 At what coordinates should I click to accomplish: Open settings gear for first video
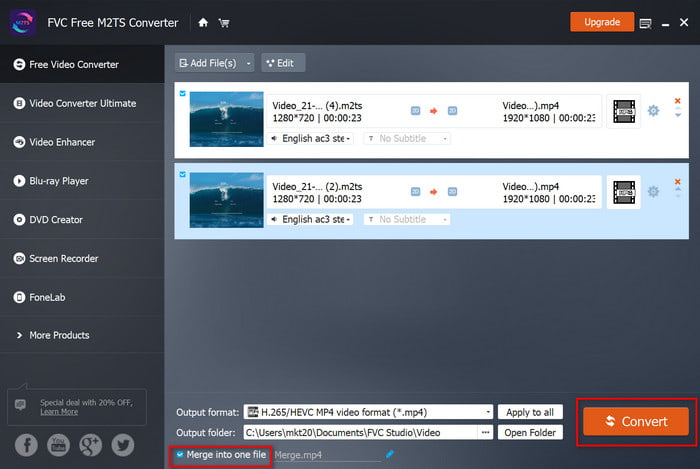(653, 110)
